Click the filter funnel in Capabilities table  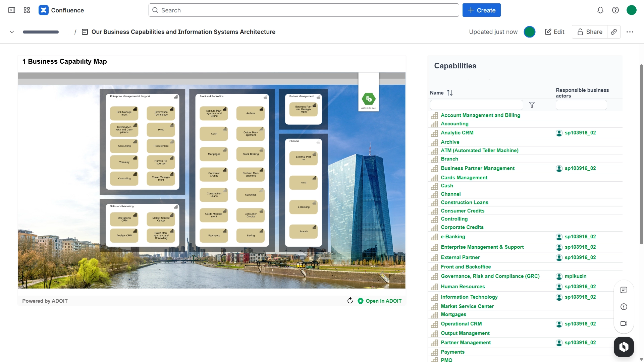[532, 105]
